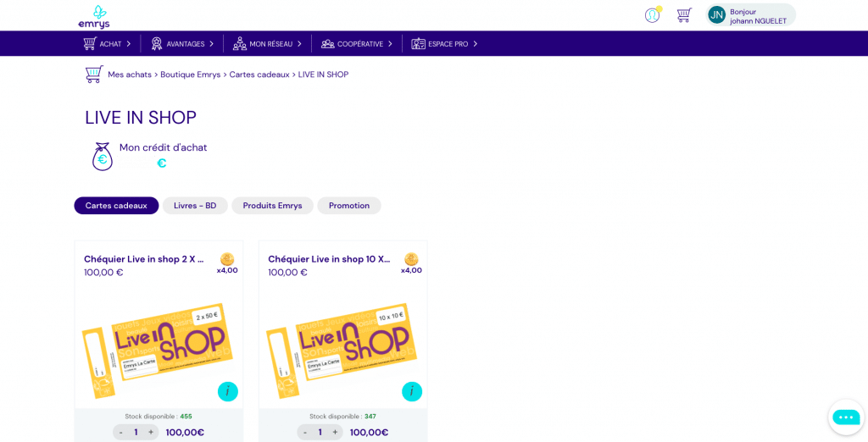Click the gold coin on 10 X chéquier
The image size is (868, 442).
point(411,259)
